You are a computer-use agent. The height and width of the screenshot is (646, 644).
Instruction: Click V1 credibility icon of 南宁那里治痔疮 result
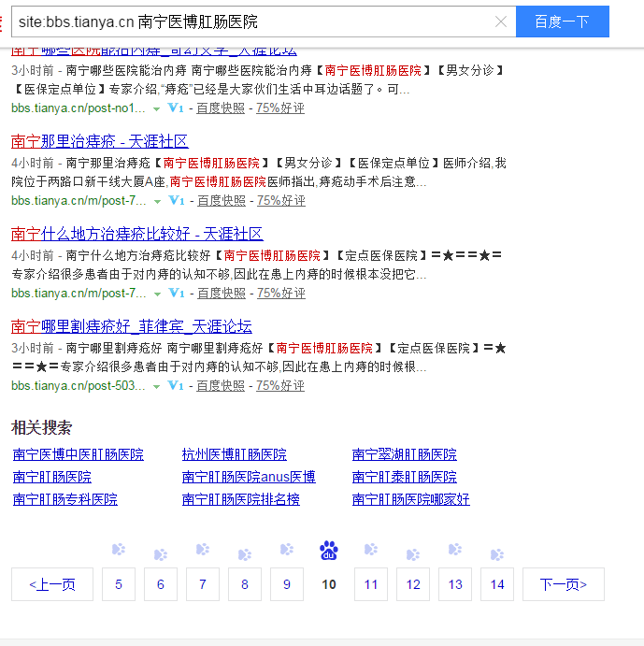click(x=177, y=201)
